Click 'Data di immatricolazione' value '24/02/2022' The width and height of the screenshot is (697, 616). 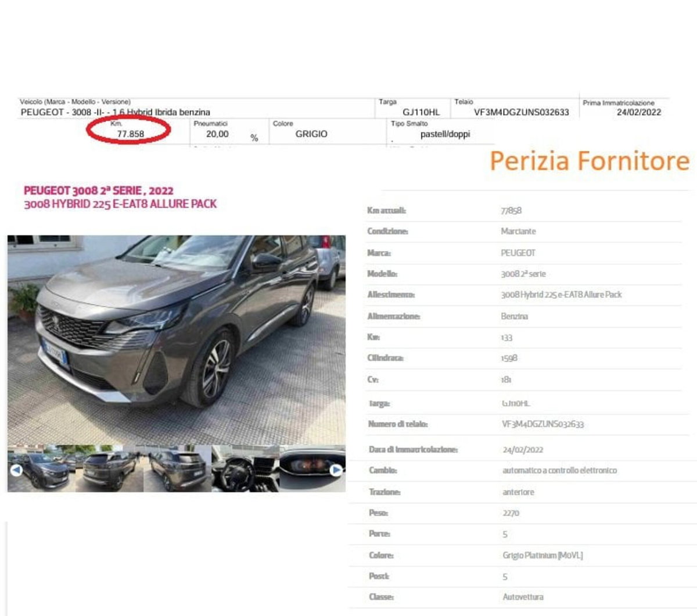point(523,450)
